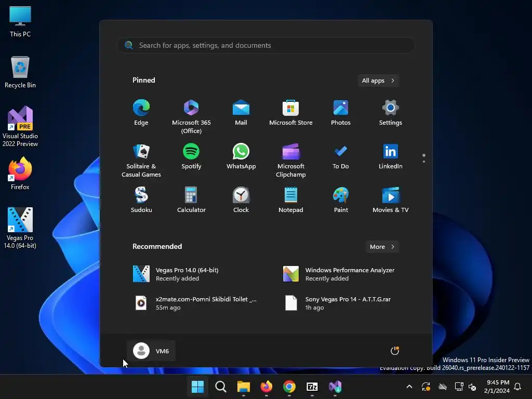Select the Vegas Pro 14.0 desktop shortcut

(x=20, y=228)
